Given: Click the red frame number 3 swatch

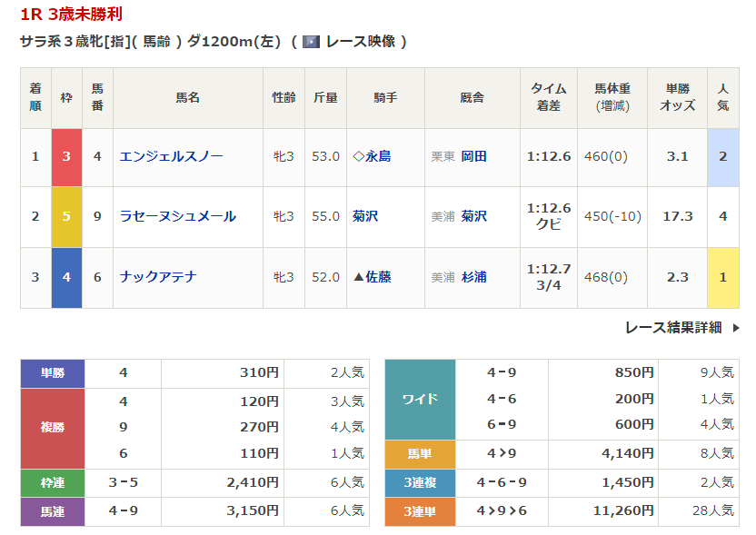Looking at the screenshot, I should [66, 156].
